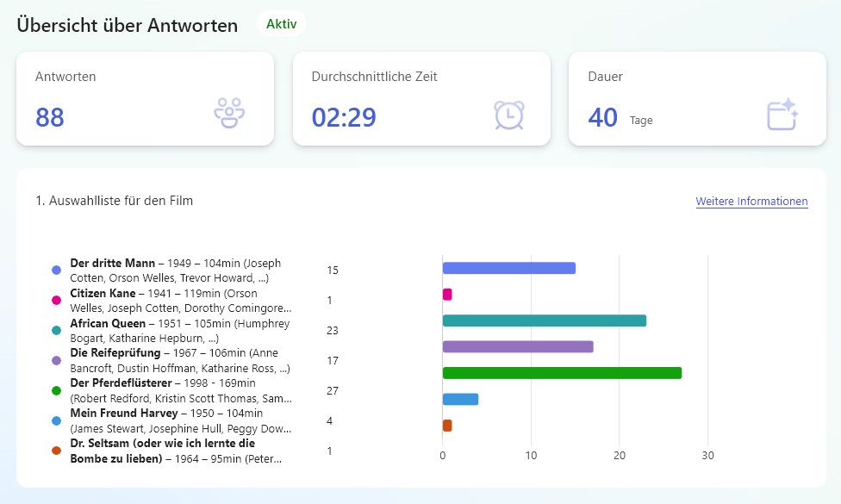
Task: Click the teal legend dot for African Queen
Action: (x=56, y=330)
